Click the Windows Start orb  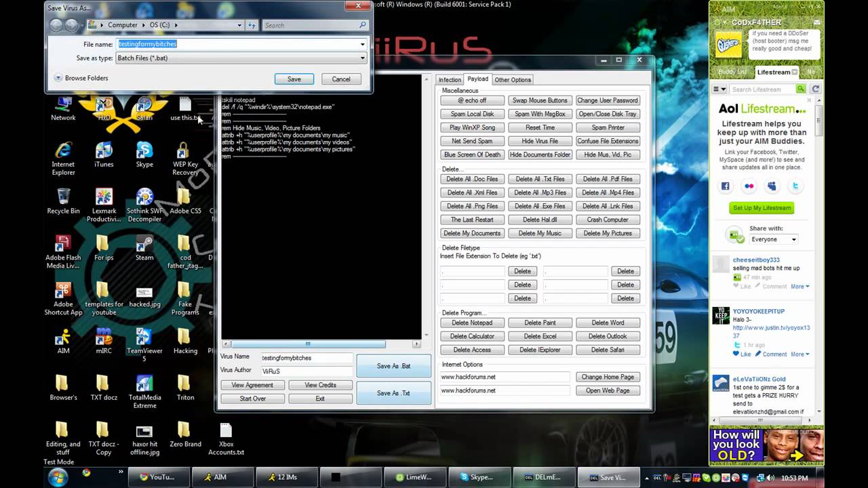point(58,476)
